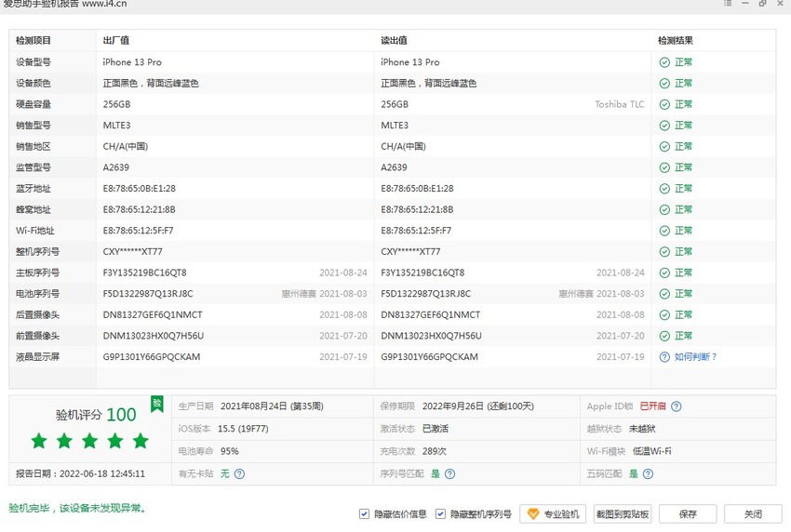Click the 专业验机 button
Screen dimensions: 791x532
click(x=553, y=514)
